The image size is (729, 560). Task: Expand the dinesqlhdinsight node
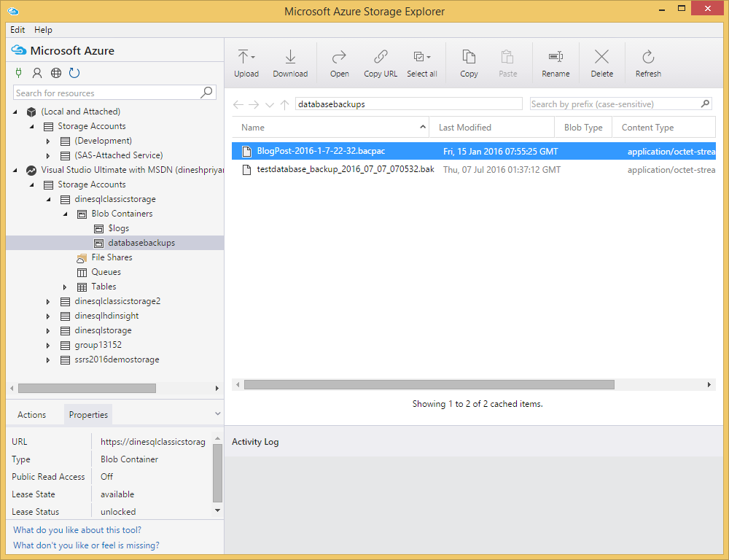pos(48,316)
